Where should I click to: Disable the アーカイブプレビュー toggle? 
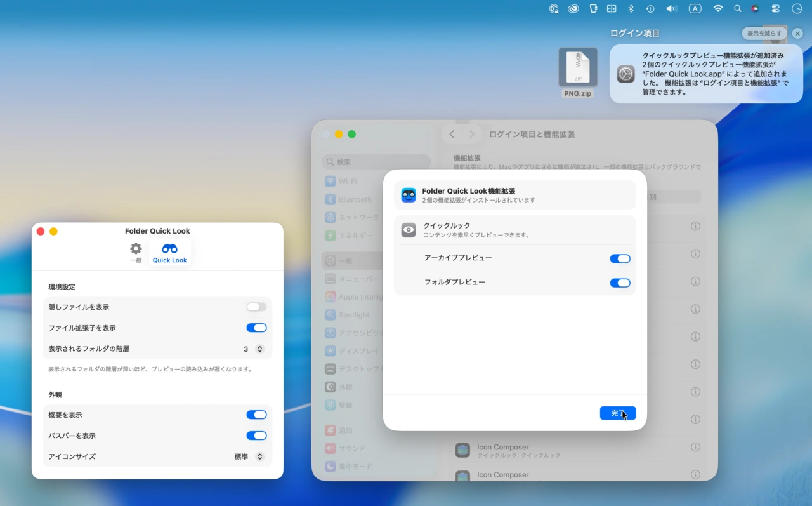coord(620,258)
